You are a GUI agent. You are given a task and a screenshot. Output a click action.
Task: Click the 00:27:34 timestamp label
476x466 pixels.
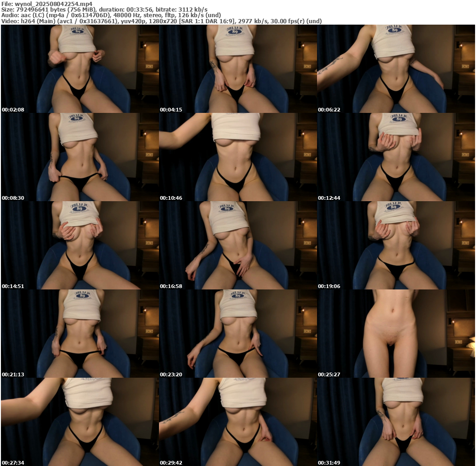click(x=13, y=463)
